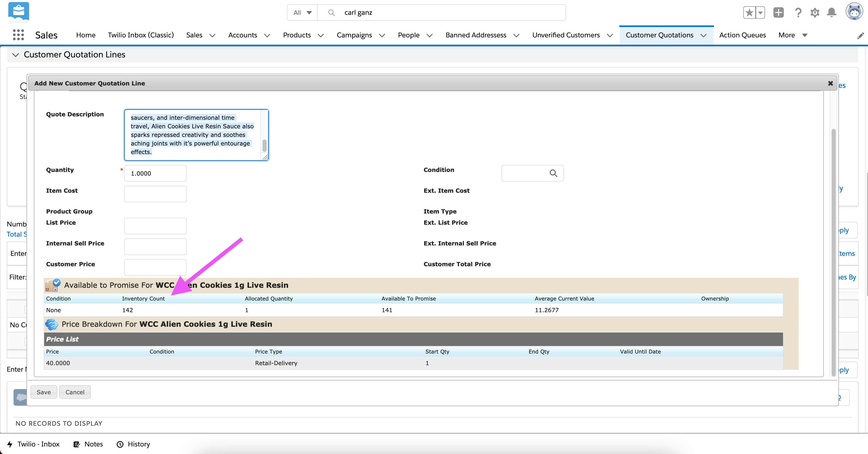The height and width of the screenshot is (454, 868).
Task: Close the Add New Customer Quotation Line dialog
Action: 830,83
